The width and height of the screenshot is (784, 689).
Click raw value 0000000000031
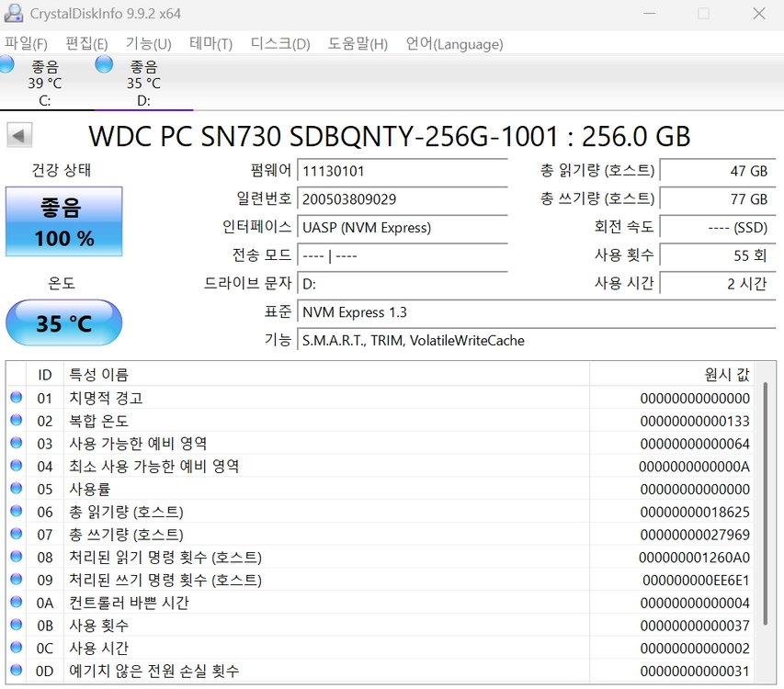click(695, 671)
